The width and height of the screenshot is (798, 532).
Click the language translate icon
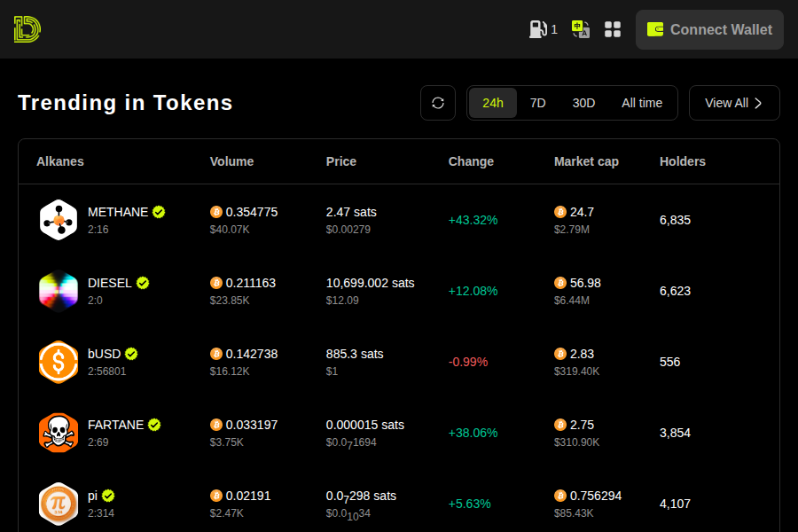tap(581, 29)
